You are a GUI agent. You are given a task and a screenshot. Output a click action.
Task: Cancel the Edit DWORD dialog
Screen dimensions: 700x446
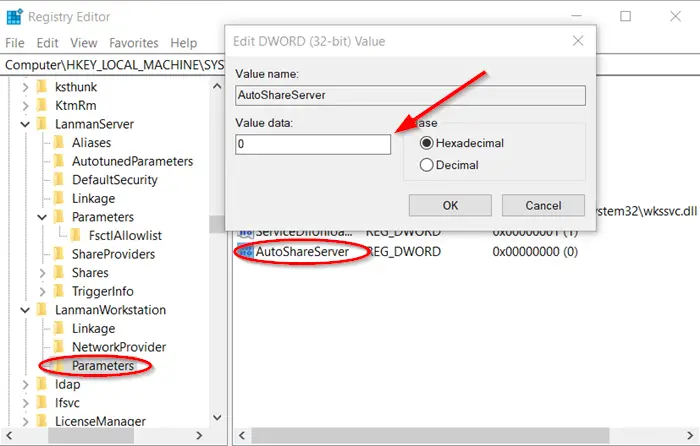[543, 205]
